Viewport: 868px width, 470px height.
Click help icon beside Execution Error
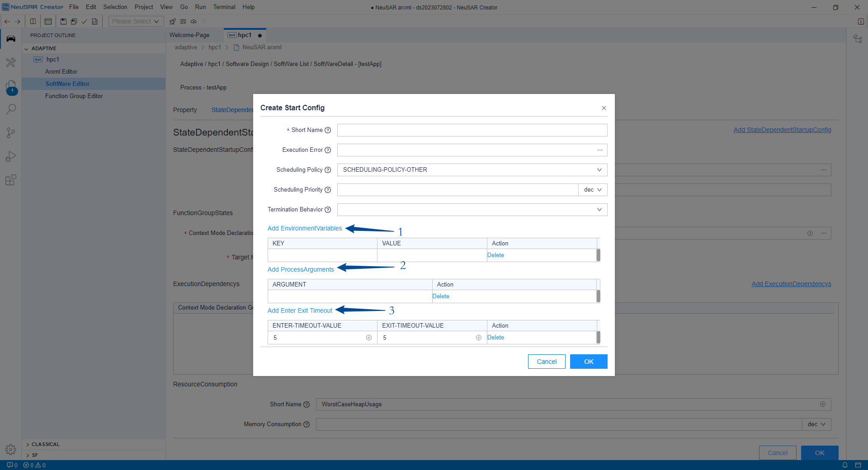328,150
